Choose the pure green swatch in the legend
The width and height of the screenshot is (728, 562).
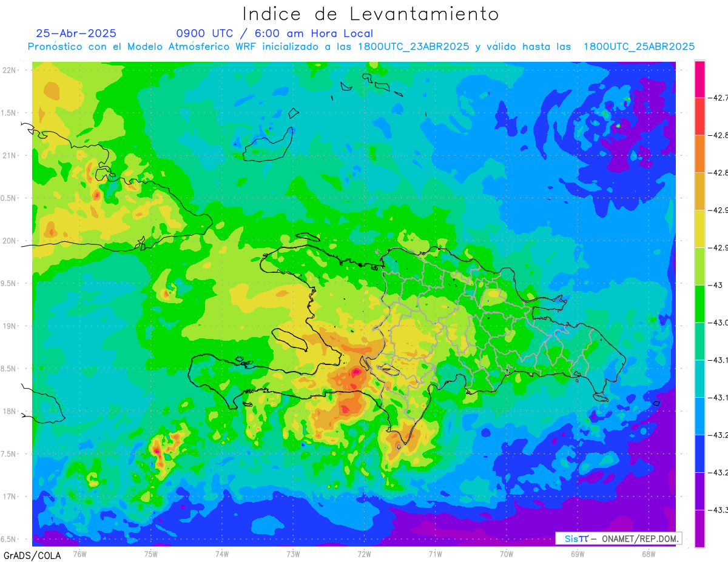[x=699, y=303]
